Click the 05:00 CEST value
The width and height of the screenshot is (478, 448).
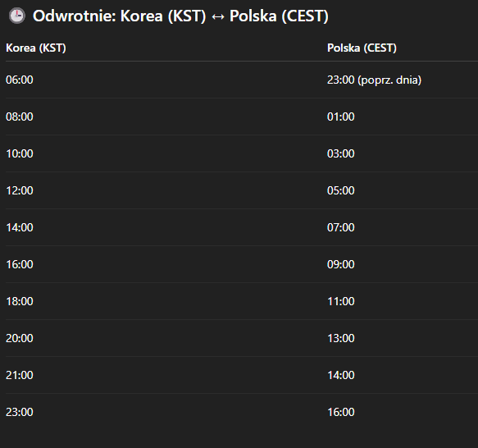click(x=341, y=190)
